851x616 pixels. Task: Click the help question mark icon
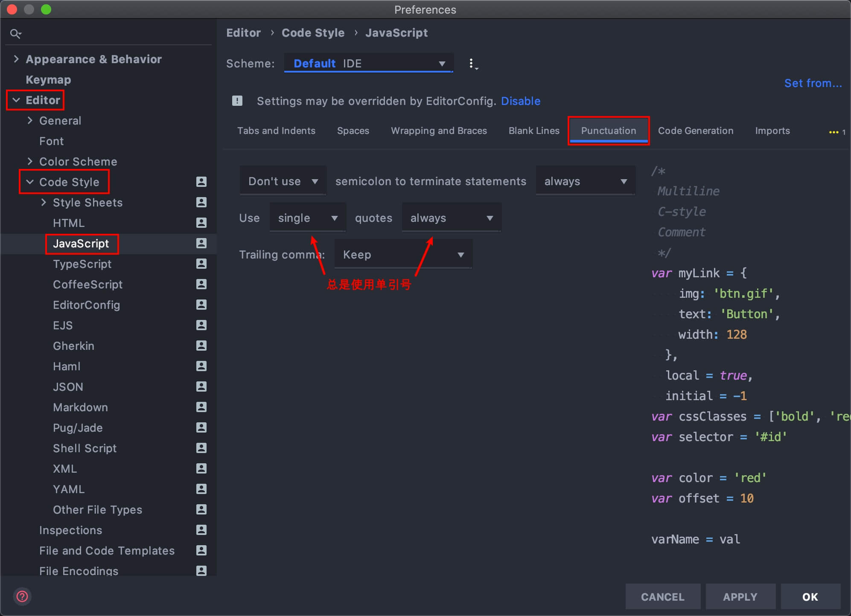[22, 596]
